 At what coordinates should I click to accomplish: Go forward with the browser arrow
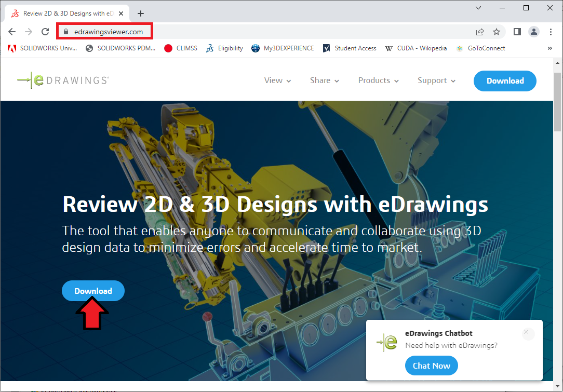tap(29, 32)
